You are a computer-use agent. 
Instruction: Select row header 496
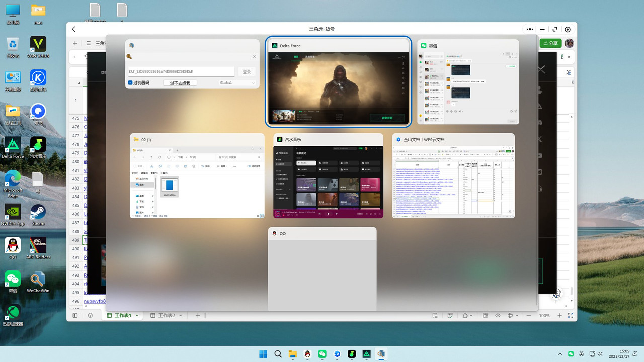[x=76, y=301]
